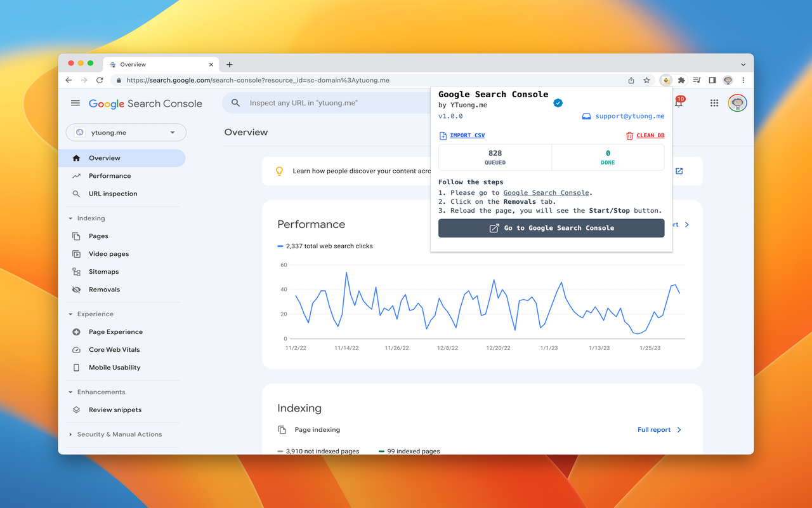The height and width of the screenshot is (508, 812).
Task: Open Page Experience report
Action: pos(122,332)
